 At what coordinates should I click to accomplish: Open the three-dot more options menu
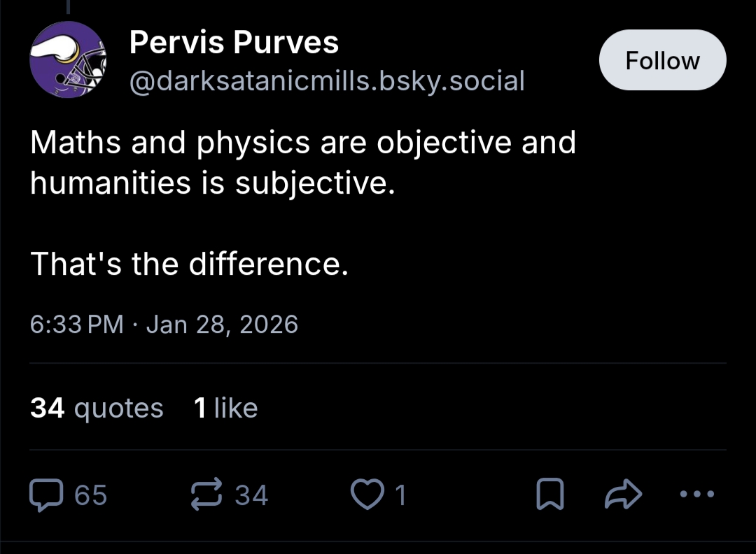pyautogui.click(x=699, y=495)
